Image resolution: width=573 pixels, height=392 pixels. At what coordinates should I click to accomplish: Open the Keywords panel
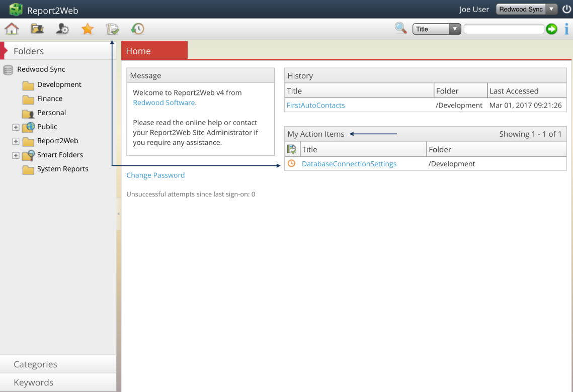pos(33,382)
